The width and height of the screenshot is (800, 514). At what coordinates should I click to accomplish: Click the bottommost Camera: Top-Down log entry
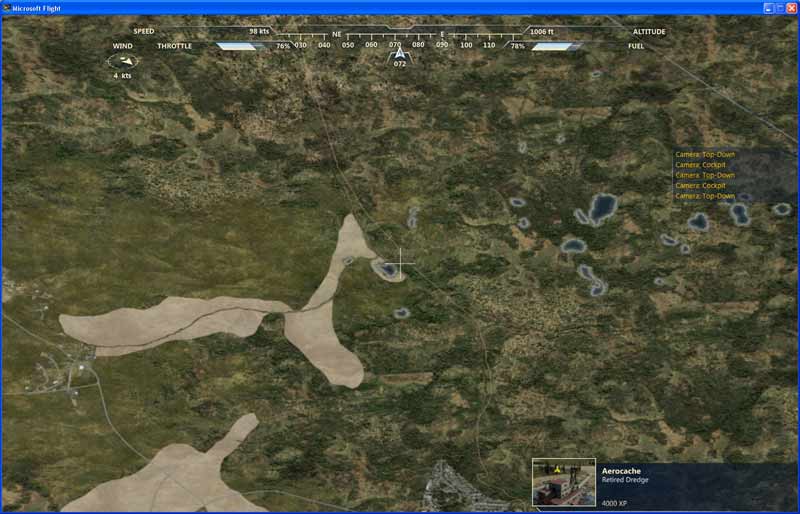tap(705, 196)
